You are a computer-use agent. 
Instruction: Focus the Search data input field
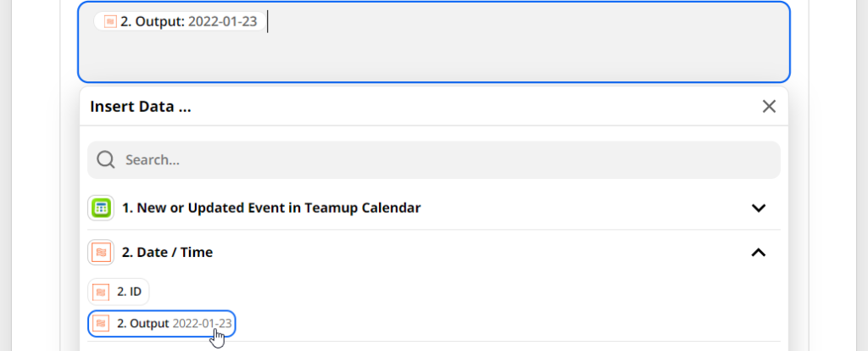click(x=441, y=159)
